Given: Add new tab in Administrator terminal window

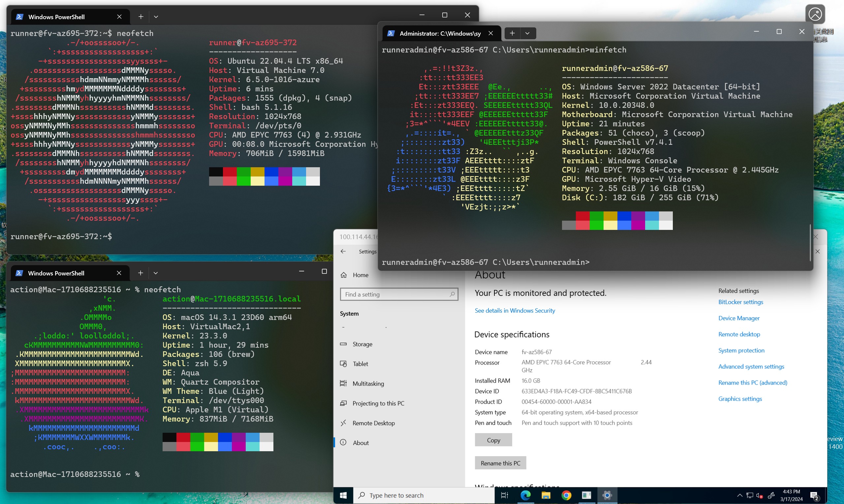Looking at the screenshot, I should point(512,33).
